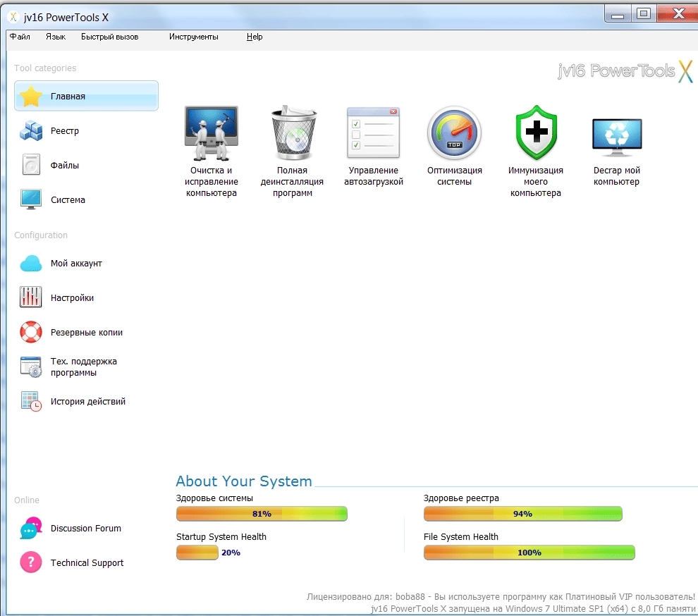698x616 pixels.
Task: Open the Файл menu
Action: click(20, 37)
